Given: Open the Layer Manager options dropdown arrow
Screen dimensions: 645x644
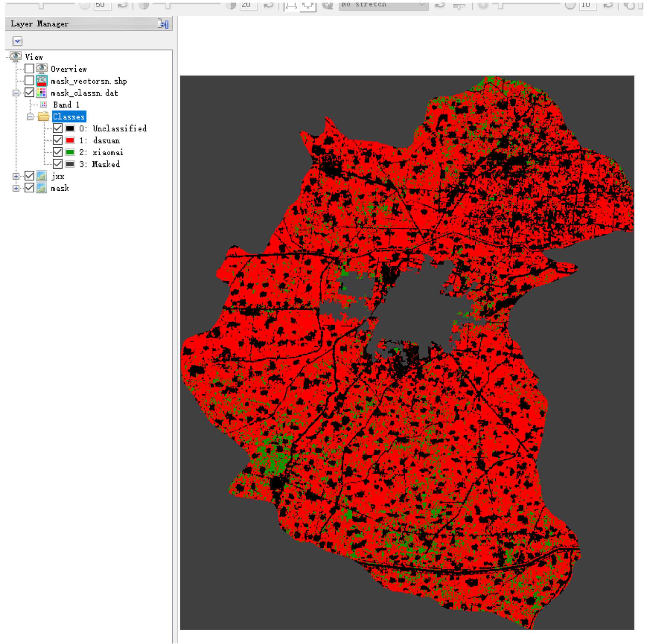Looking at the screenshot, I should 17,41.
